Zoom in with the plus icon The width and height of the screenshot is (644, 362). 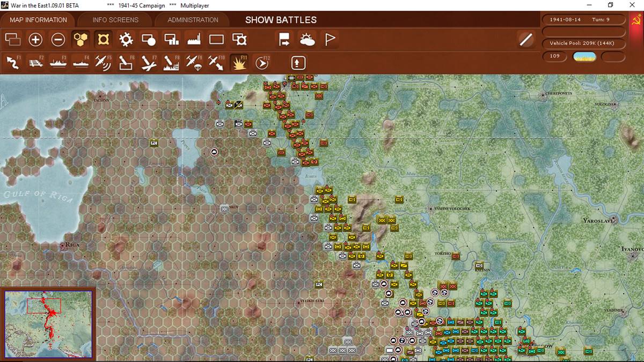coord(35,39)
